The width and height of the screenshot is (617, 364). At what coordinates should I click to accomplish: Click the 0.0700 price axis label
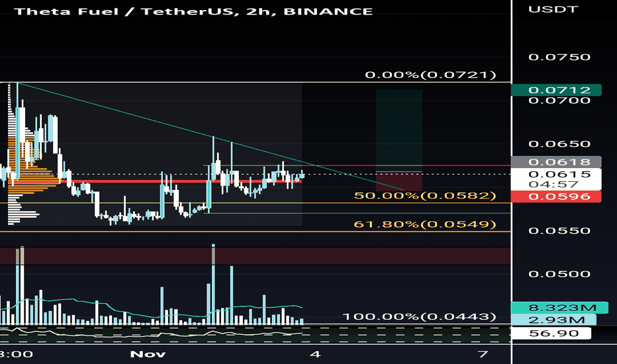click(x=559, y=101)
